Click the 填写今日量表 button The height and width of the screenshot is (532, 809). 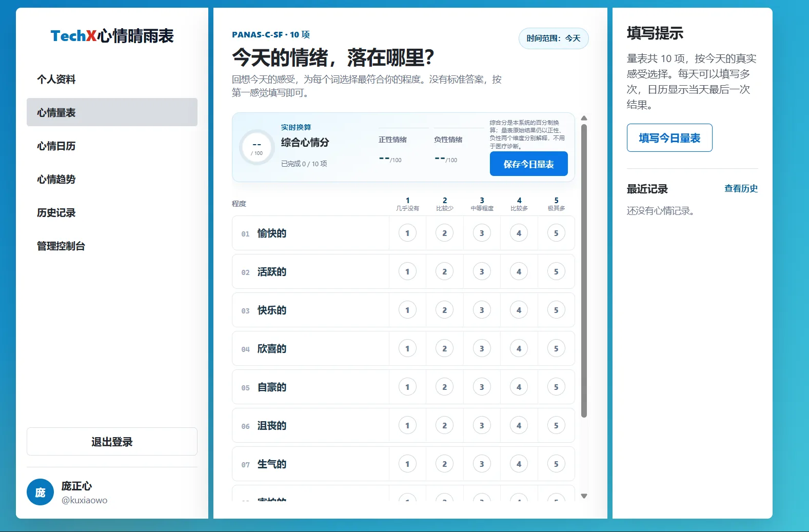coord(669,138)
